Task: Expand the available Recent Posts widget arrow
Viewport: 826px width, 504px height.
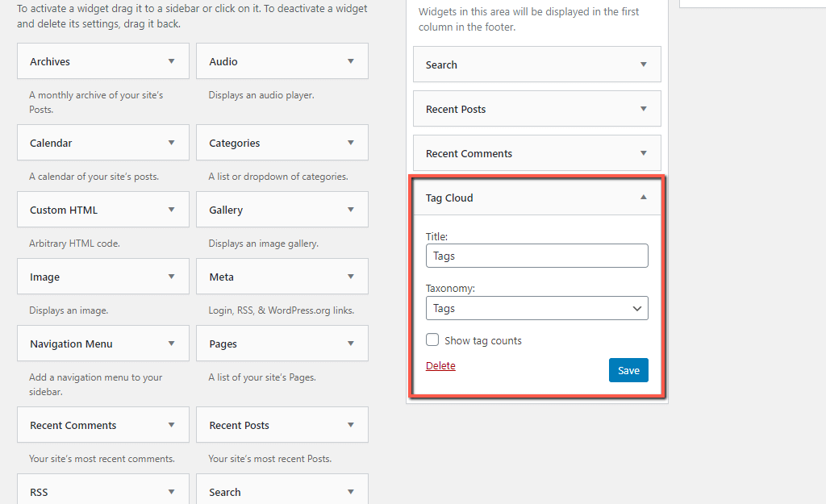Action: [350, 425]
